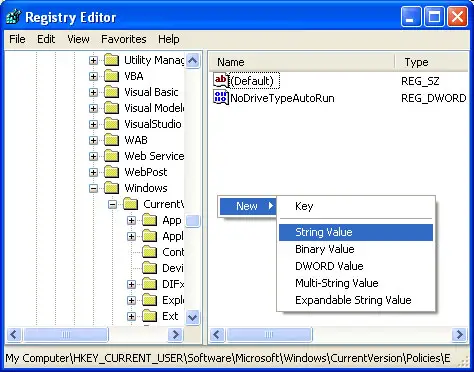Click the NoDriveTypeAutoRun binary value icon
Viewport: 474px width, 372px height.
point(221,98)
